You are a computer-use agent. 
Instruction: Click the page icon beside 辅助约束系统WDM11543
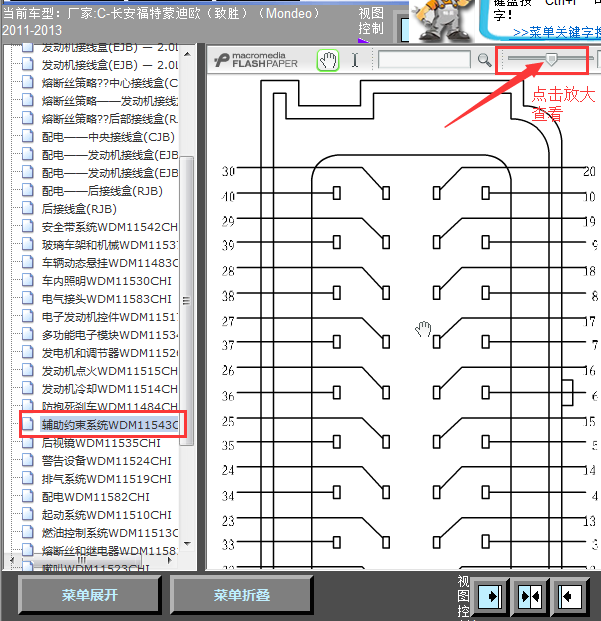point(28,424)
